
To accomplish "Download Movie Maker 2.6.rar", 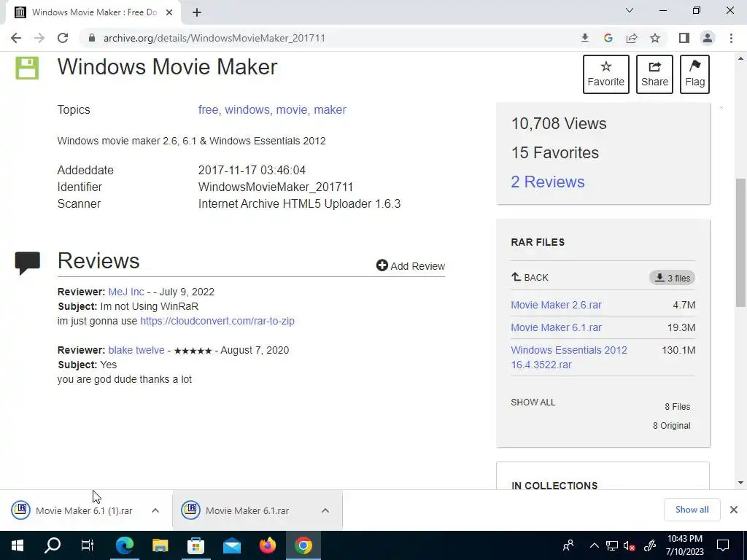I will (x=556, y=305).
